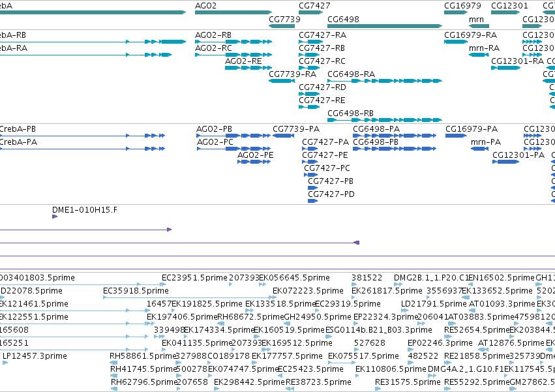Screen dimensions: 555x392
Task: Click the RE31575.5prime EST label
Action: coord(408,382)
